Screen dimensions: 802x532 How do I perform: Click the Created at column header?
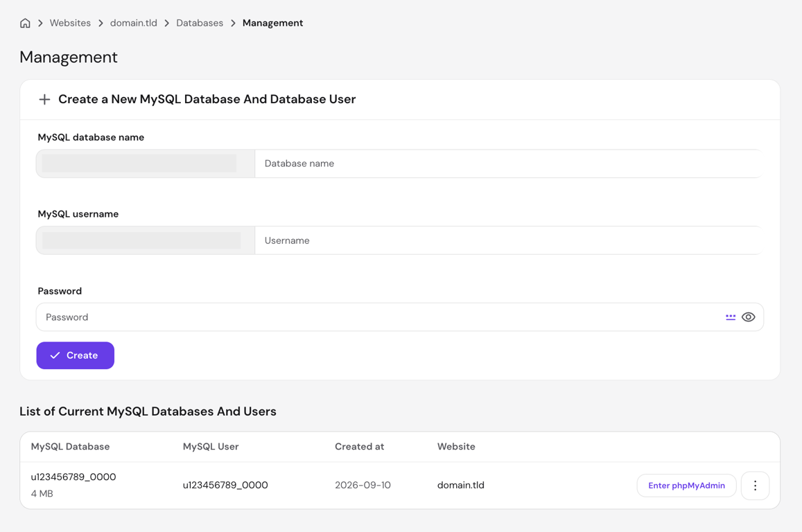359,447
